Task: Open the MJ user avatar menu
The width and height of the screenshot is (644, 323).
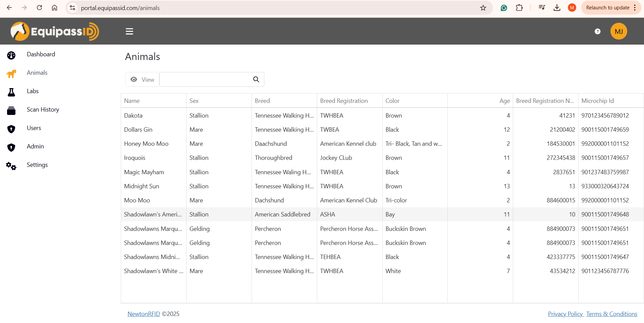Action: coord(619,31)
